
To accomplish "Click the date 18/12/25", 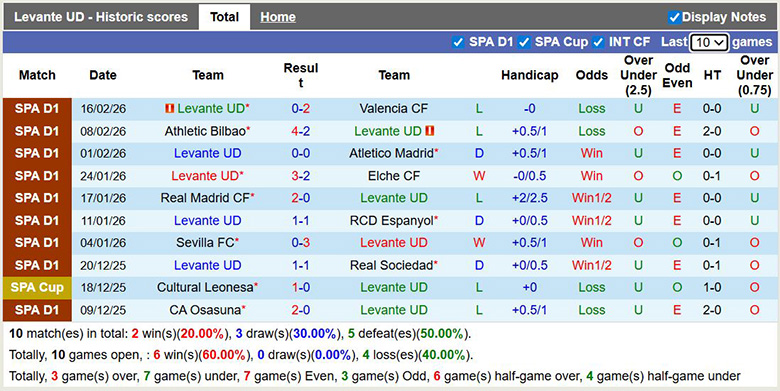I will coord(103,288).
